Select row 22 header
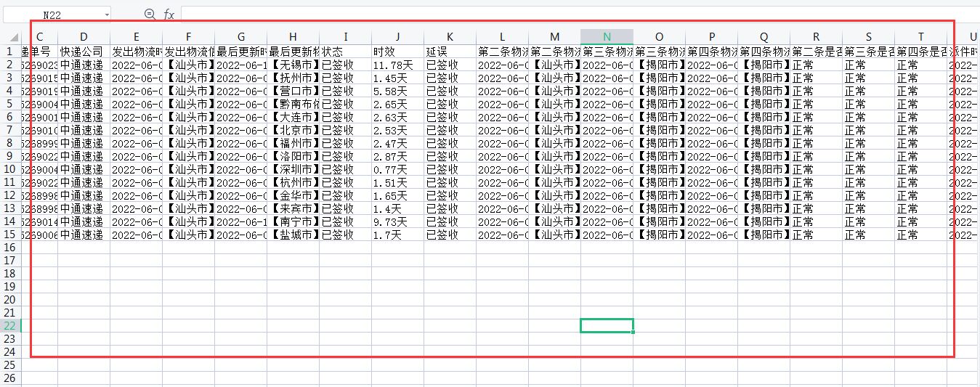Screen dimensions: 980x387 point(11,326)
